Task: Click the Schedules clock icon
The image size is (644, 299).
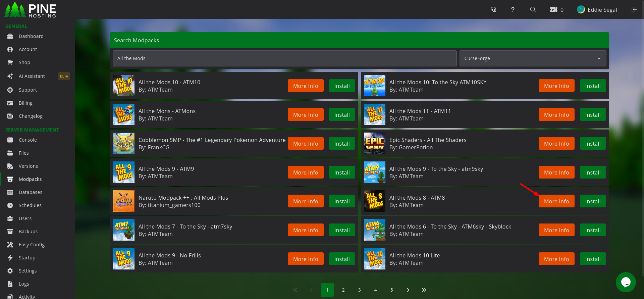Action: (10, 205)
